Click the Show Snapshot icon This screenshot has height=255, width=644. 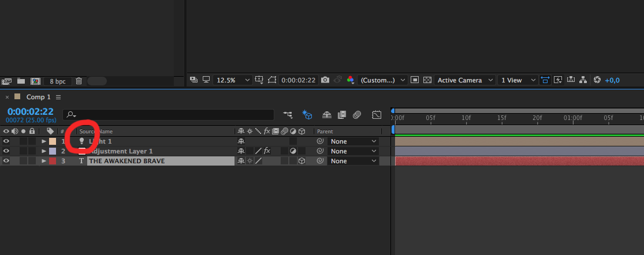tap(338, 80)
